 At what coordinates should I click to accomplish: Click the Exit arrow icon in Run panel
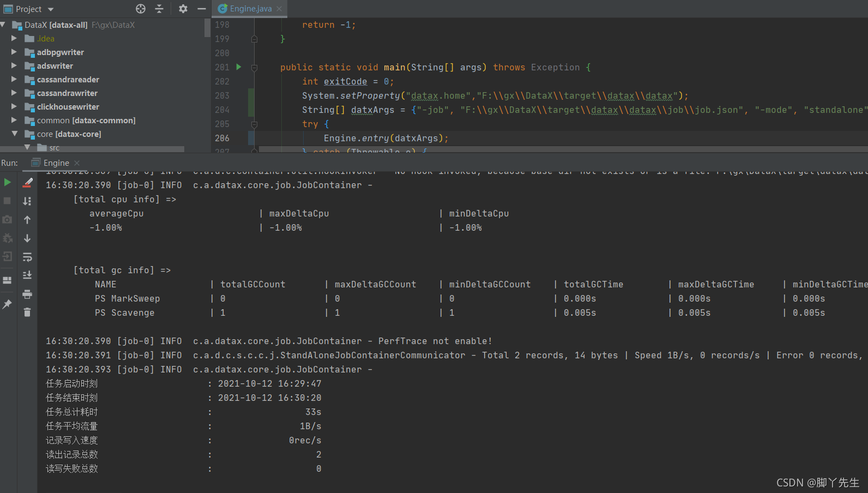point(8,256)
